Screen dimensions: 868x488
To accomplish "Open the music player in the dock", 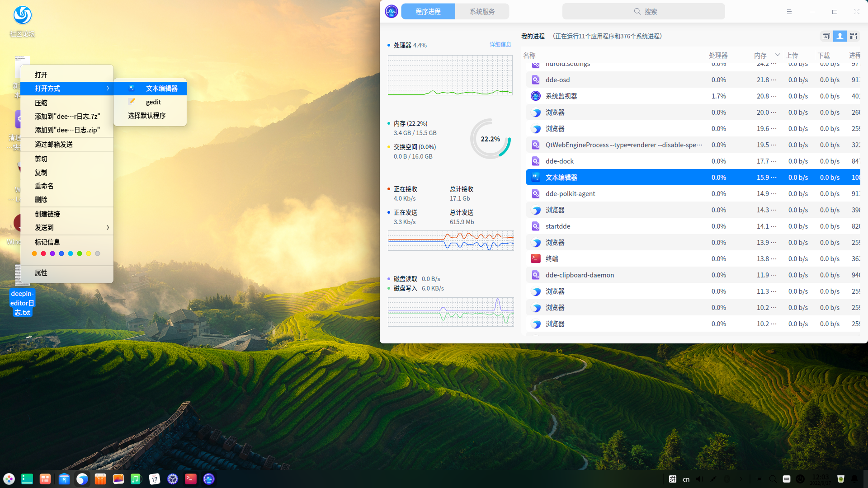I will click(136, 479).
